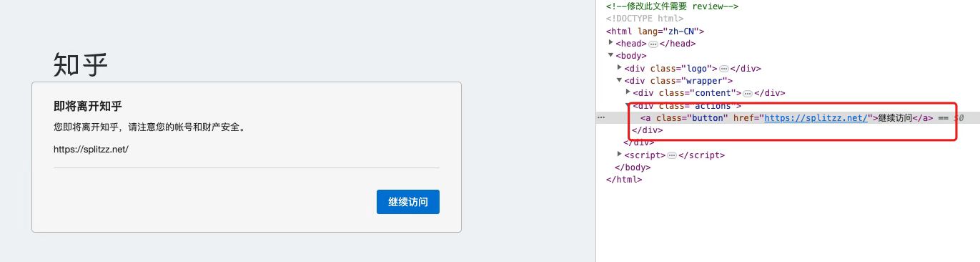Click the three-dot gutter icon beside selected line
This screenshot has height=262, width=980.
pyautogui.click(x=601, y=117)
